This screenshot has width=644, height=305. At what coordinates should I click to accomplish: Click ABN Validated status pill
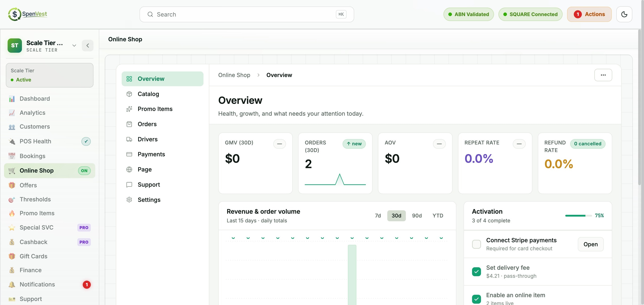tap(468, 14)
